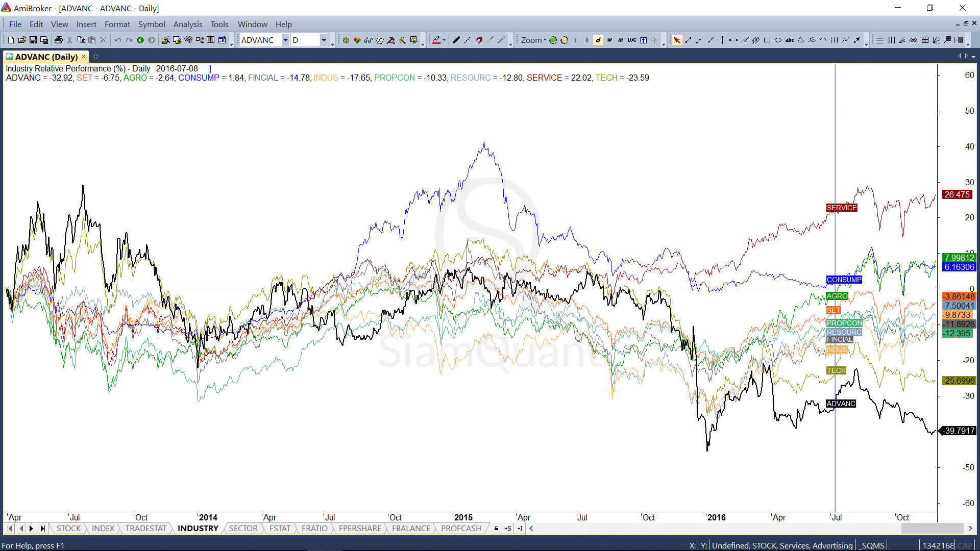Toggle the LOG scale button
980x551 pixels.
[632, 40]
